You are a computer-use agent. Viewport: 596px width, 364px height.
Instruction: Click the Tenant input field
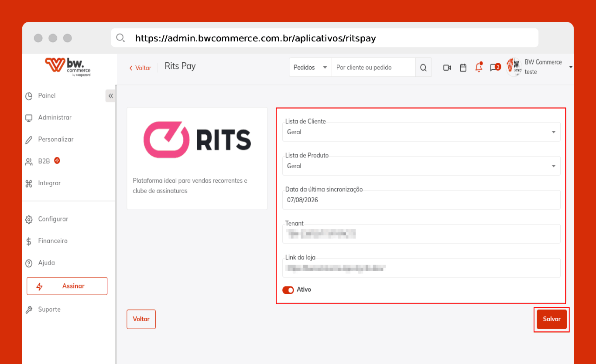pyautogui.click(x=421, y=234)
